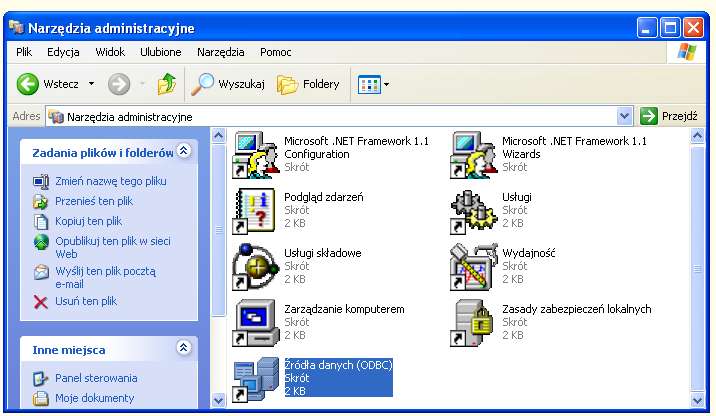Open the forward history dropdown arrow
Screen dimensions: 716x416
(142, 84)
